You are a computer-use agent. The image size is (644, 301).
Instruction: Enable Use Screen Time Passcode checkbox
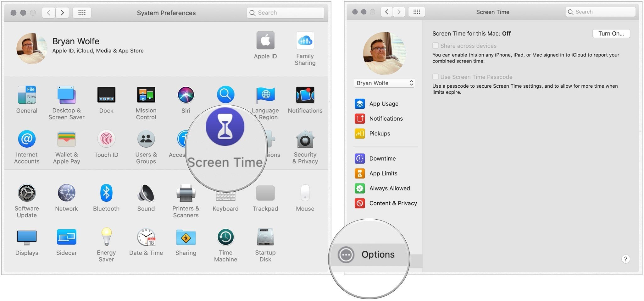pos(436,77)
